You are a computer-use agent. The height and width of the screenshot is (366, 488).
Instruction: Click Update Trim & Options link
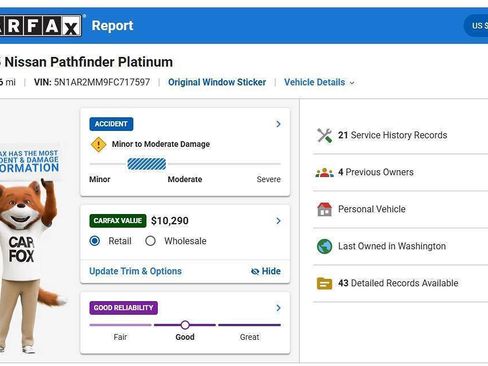[x=135, y=271]
